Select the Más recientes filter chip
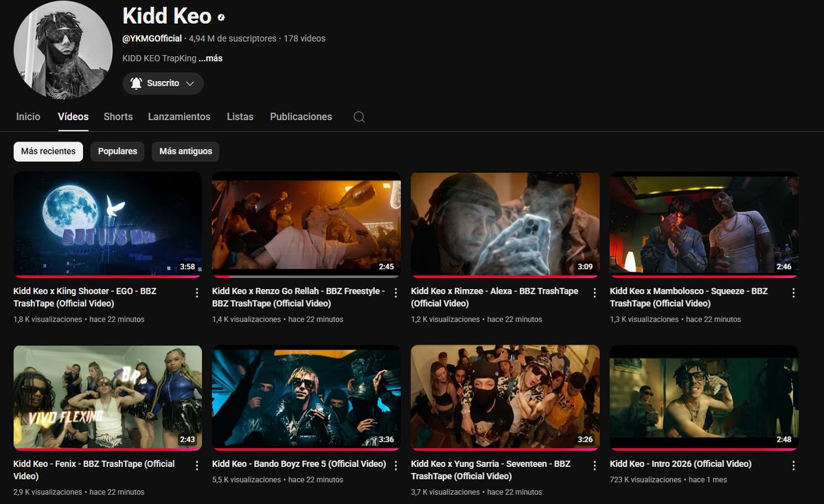The width and height of the screenshot is (824, 504). (48, 151)
